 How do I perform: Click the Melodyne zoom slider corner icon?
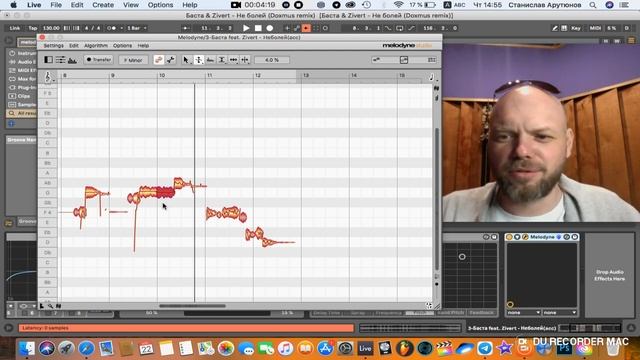(429, 305)
